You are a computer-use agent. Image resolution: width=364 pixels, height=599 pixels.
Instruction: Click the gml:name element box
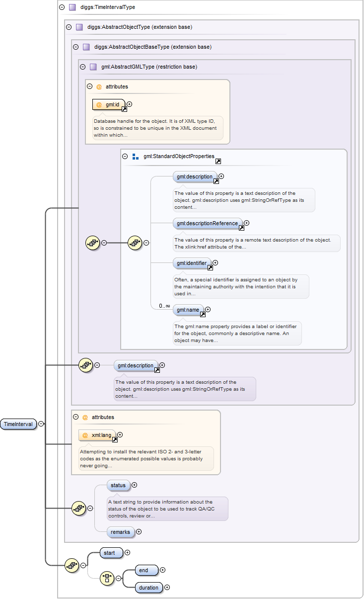[x=188, y=310]
